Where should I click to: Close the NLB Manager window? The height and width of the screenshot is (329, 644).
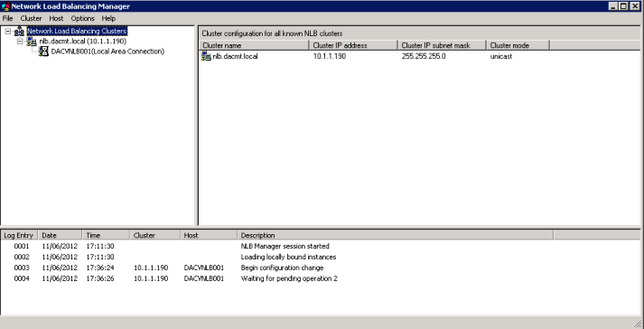click(635, 6)
